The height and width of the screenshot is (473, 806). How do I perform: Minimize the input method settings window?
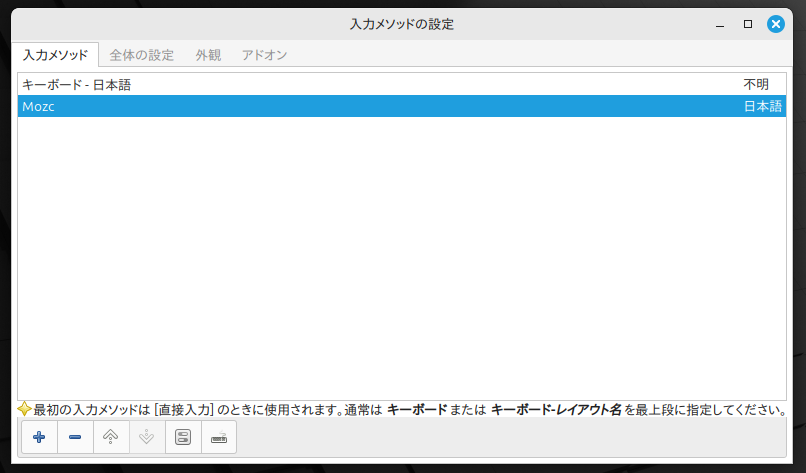click(720, 23)
